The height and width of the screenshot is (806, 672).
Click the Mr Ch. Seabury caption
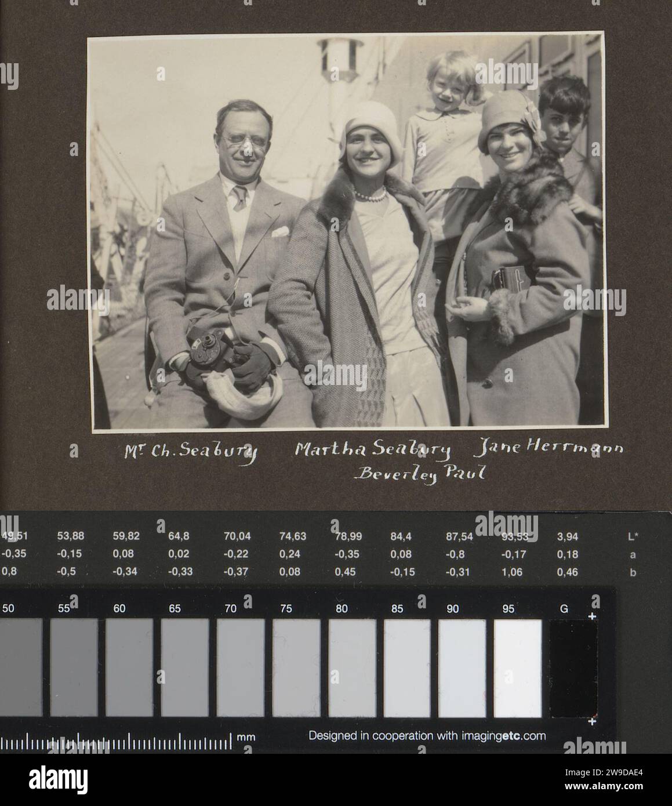pos(191,453)
